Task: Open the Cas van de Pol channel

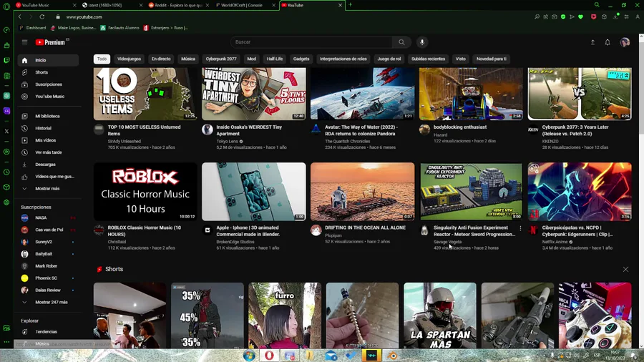Action: coord(48,230)
